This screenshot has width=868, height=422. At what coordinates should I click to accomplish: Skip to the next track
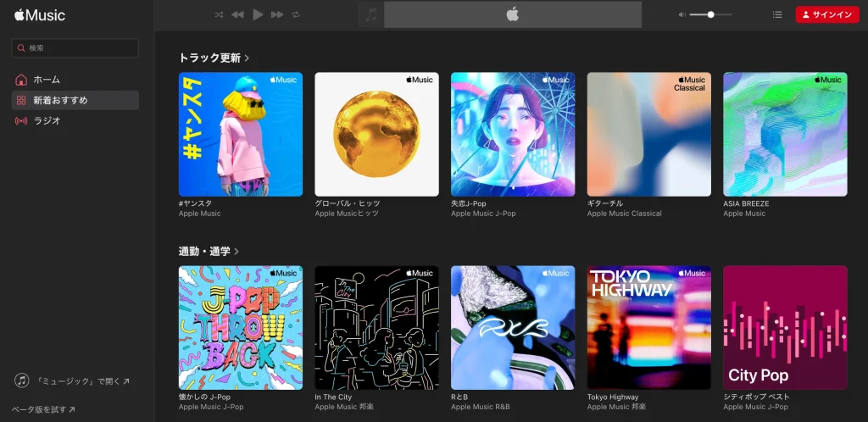[x=277, y=14]
